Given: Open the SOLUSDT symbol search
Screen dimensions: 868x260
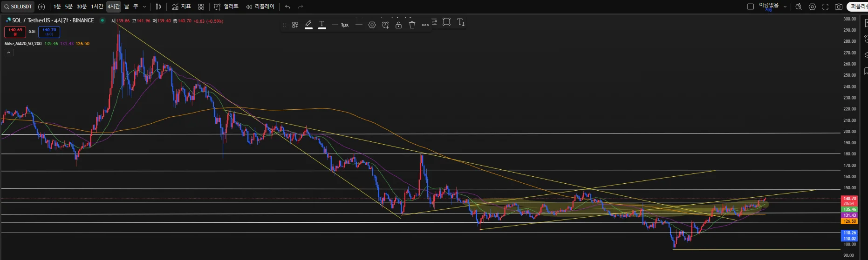Looking at the screenshot, I should point(18,7).
